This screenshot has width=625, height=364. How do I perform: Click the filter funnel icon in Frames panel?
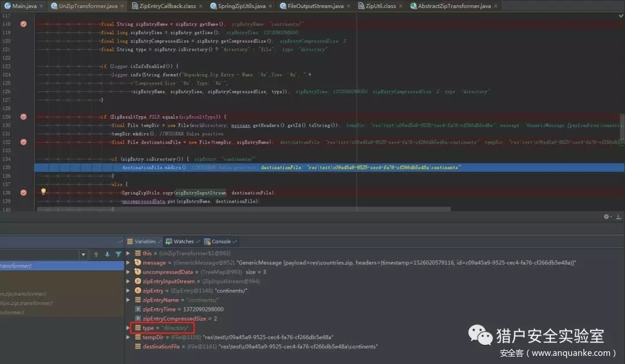[119, 254]
